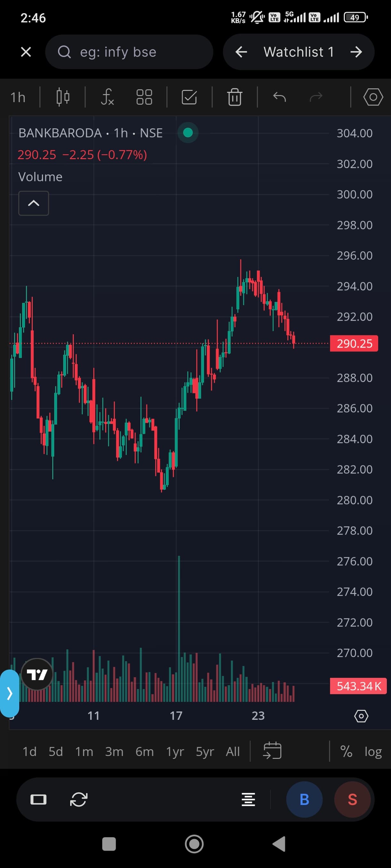
Task: Open the candlestick chart type selector
Action: 63,97
